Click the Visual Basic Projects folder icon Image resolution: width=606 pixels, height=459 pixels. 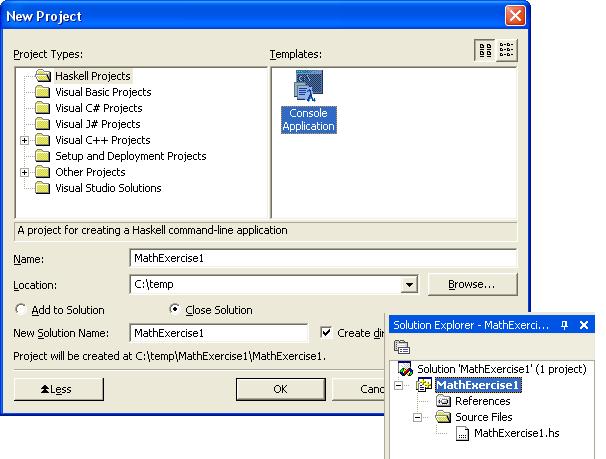click(43, 92)
